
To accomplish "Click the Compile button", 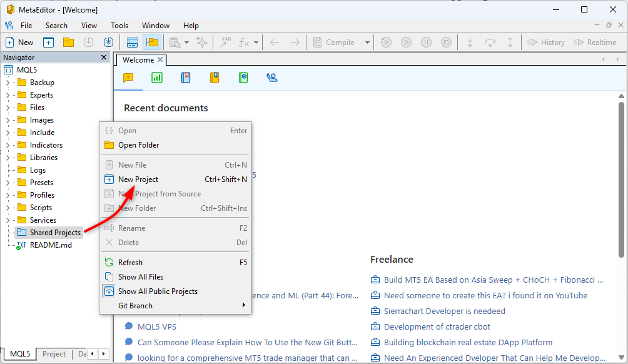I will [x=335, y=43].
